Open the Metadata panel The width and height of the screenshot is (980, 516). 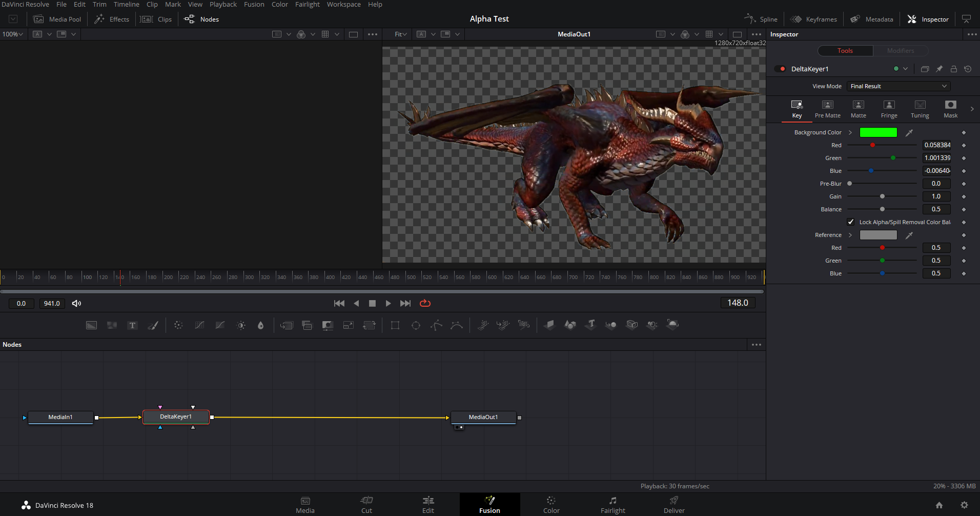[x=871, y=19]
